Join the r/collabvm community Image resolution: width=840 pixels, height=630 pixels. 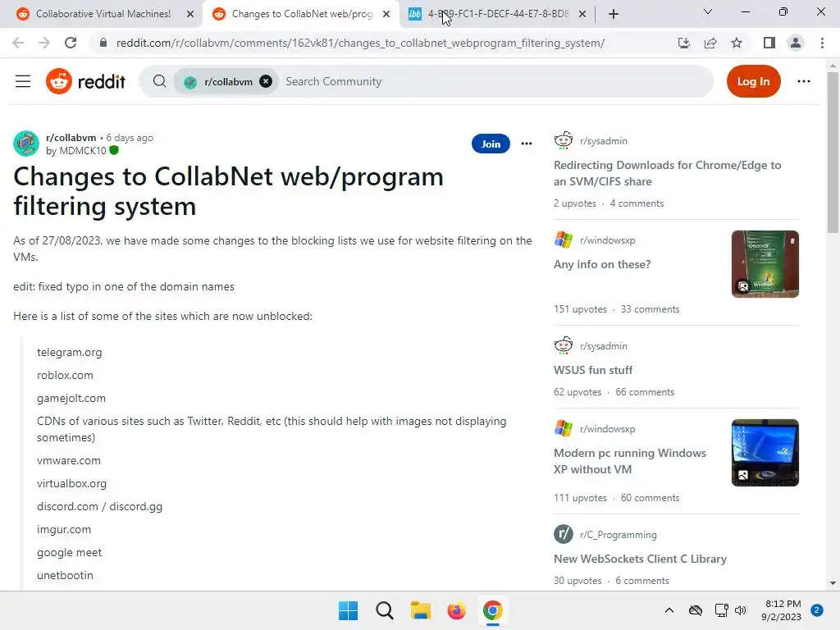click(x=491, y=144)
